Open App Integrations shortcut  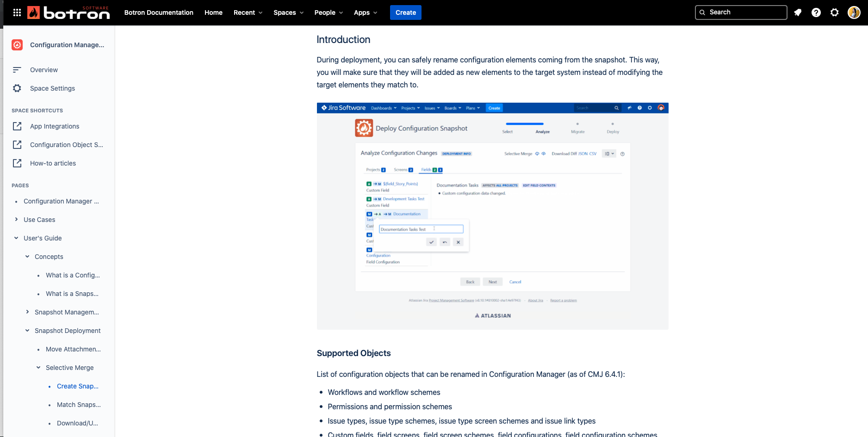pos(55,126)
